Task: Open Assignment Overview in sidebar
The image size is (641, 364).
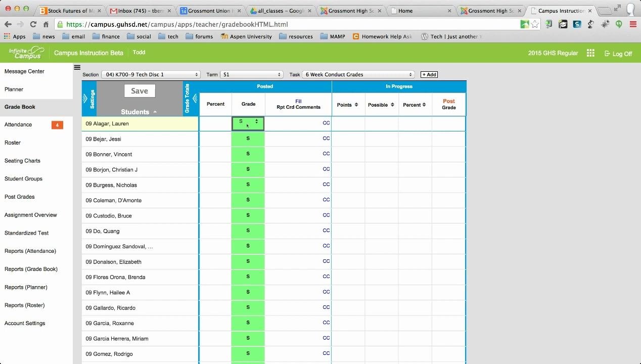Action: point(30,215)
